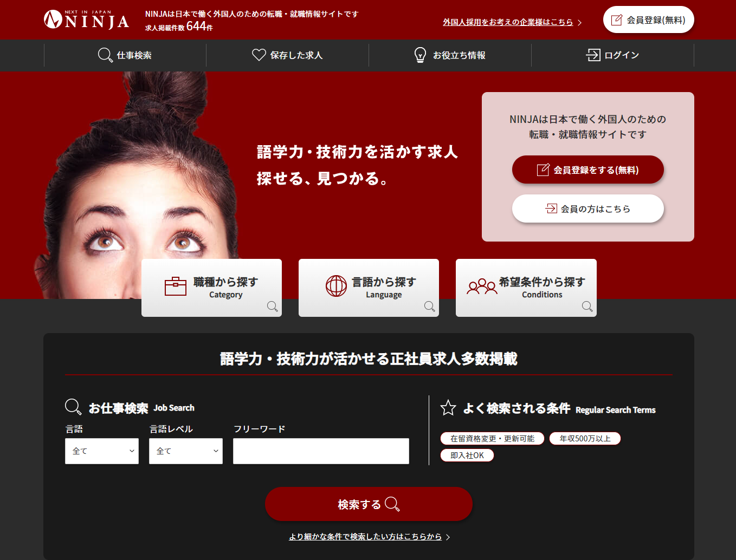Click the フリーワード text input field
The image size is (736, 560).
[x=321, y=451]
